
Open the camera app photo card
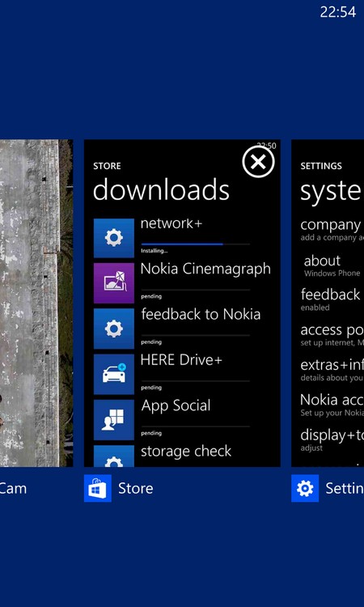36,303
